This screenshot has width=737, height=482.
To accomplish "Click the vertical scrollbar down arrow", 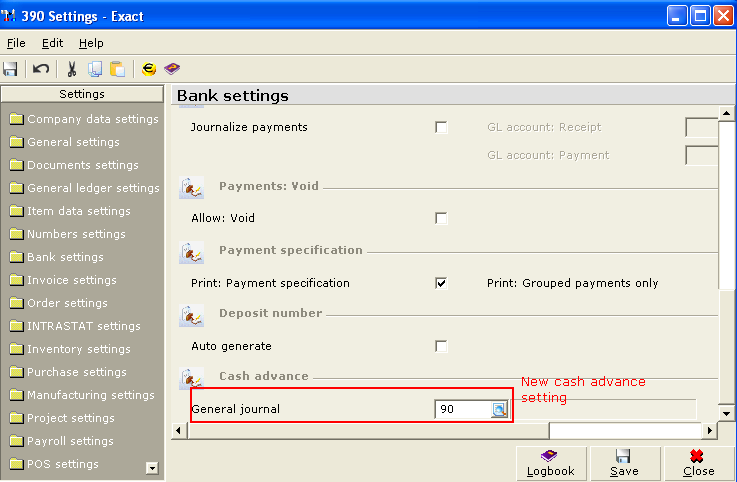I will (x=726, y=414).
